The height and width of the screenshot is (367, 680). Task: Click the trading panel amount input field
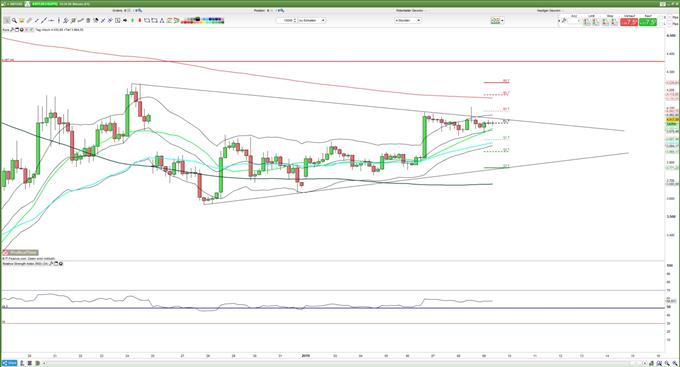click(572, 21)
